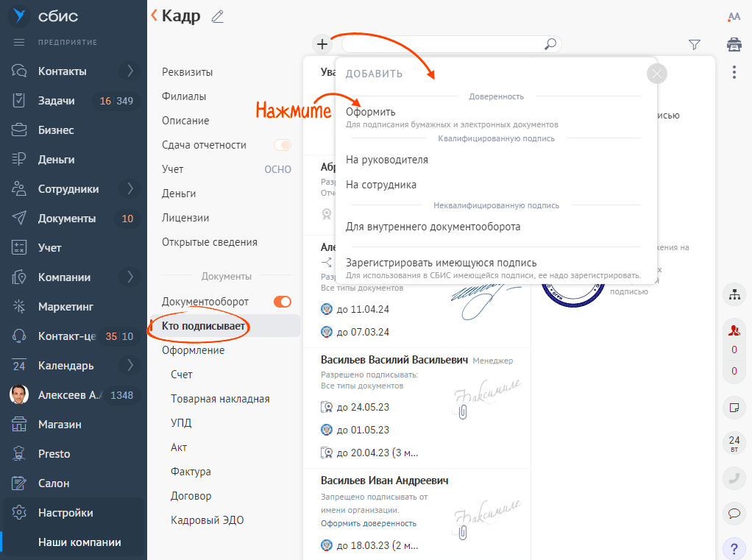Viewport: 752px width, 560px height.
Task: Close the Добавить popup panel
Action: tap(656, 74)
